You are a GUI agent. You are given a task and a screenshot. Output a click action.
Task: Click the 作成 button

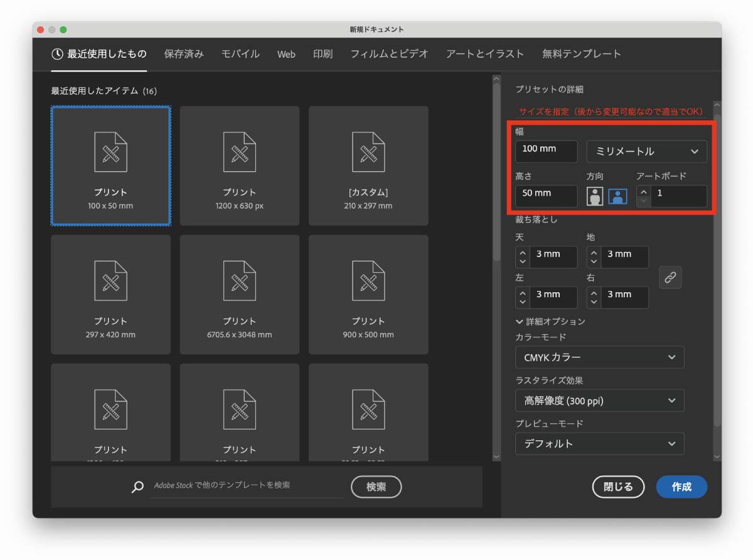tap(681, 487)
